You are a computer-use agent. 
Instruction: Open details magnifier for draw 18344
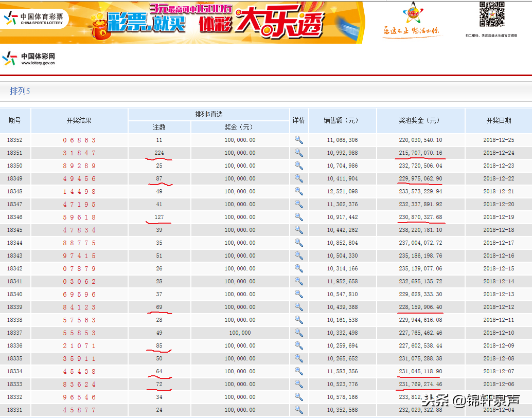[298, 243]
